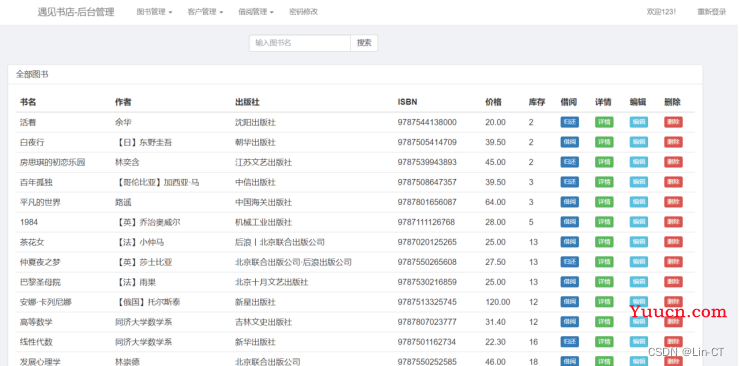Image resolution: width=739 pixels, height=366 pixels.
Task: View details of 1984
Action: coord(604,222)
